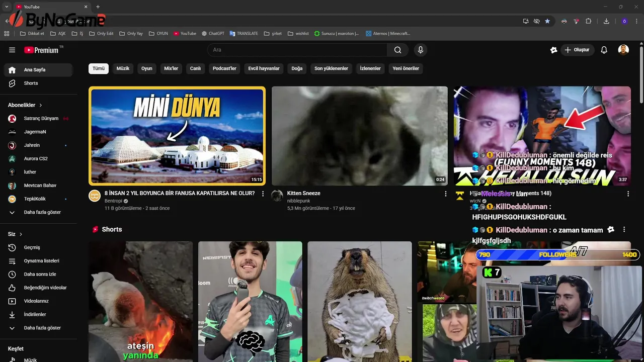Click the YouTube Premium logo
This screenshot has width=644, height=362.
tap(41, 50)
